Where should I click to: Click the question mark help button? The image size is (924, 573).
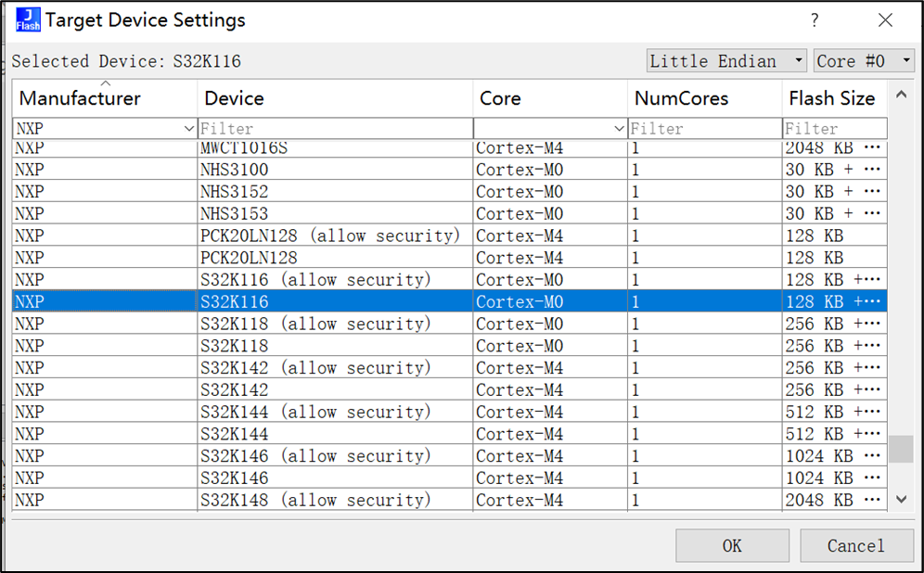point(815,20)
